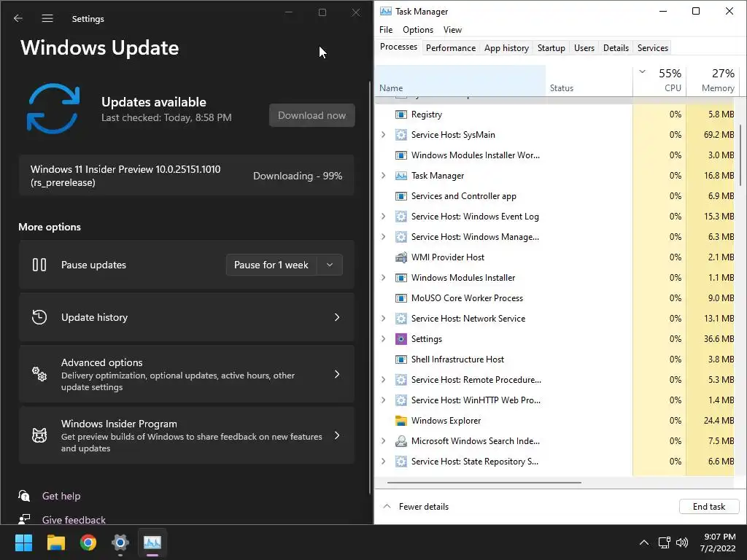Image resolution: width=747 pixels, height=560 pixels.
Task: Click the Get help link
Action: [61, 496]
